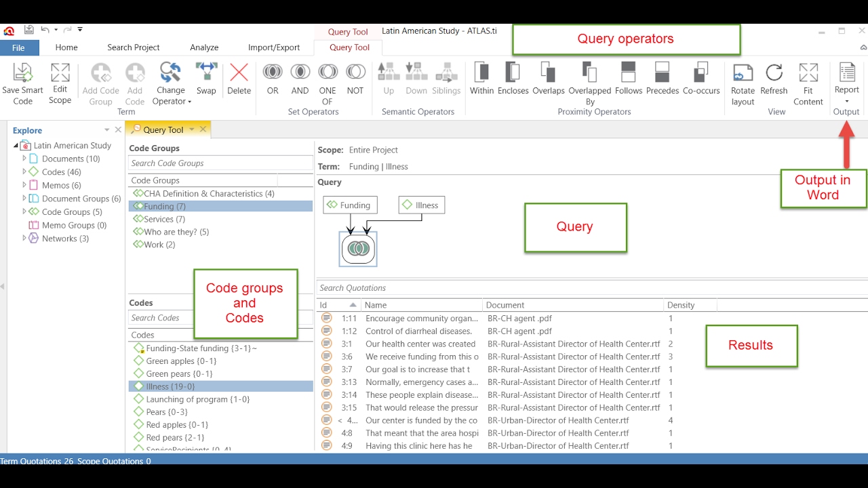This screenshot has width=868, height=488.
Task: Open the File menu
Action: click(19, 47)
